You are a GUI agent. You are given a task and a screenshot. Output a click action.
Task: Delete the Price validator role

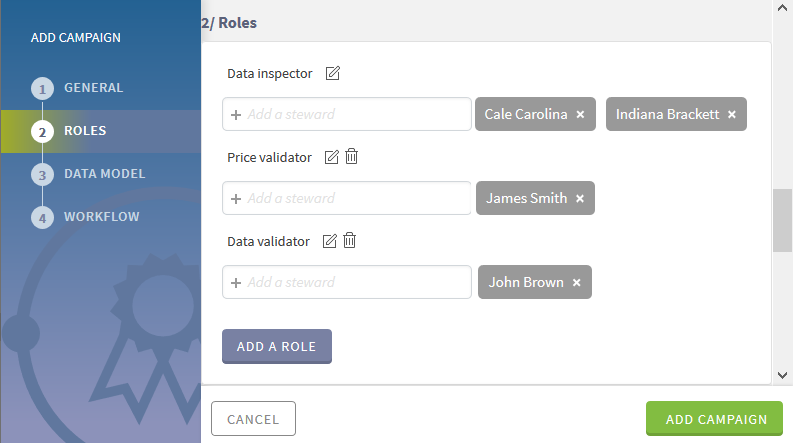[352, 157]
